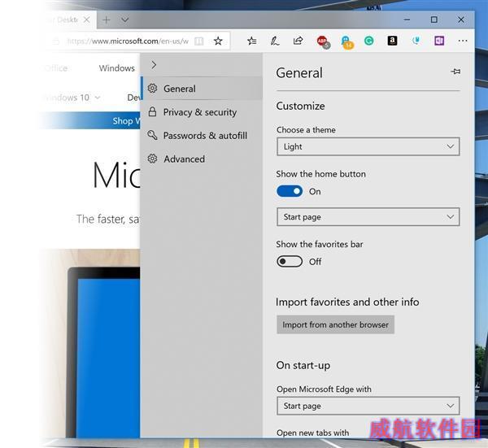488x448 pixels.
Task: Click the Privacy lock icon
Action: (152, 111)
